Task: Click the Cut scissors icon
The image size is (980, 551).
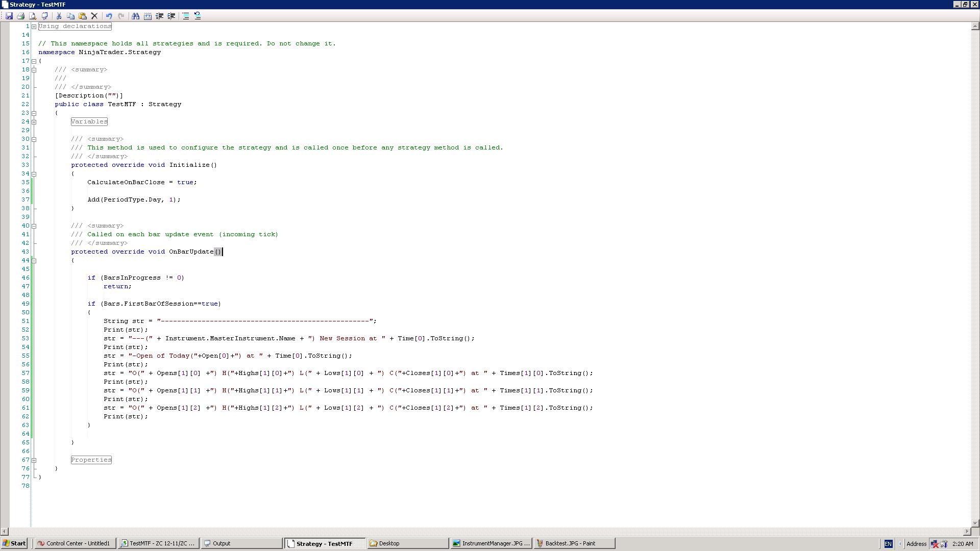Action: pyautogui.click(x=59, y=16)
